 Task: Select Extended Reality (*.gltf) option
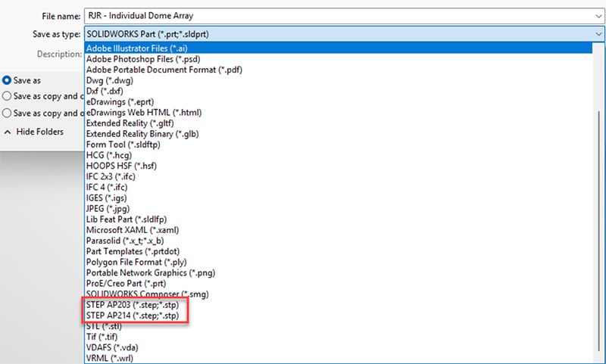pos(338,123)
